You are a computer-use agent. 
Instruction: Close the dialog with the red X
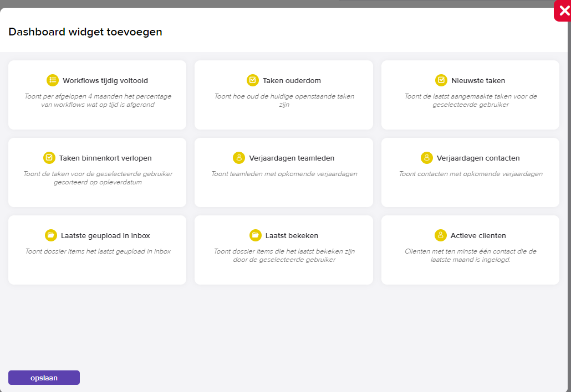tap(563, 11)
